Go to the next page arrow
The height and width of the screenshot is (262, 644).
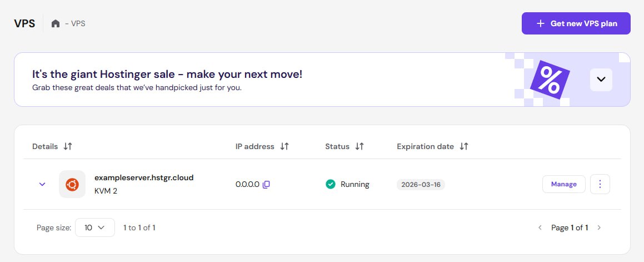599,228
